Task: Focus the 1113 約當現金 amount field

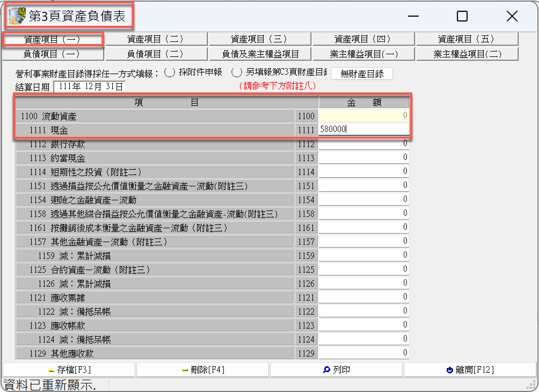Action: tap(363, 157)
